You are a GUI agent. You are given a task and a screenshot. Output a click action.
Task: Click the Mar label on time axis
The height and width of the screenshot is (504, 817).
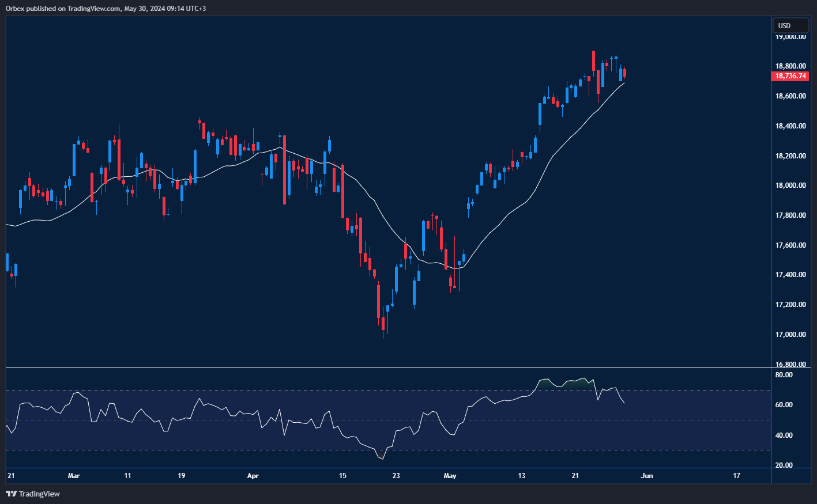pos(74,476)
